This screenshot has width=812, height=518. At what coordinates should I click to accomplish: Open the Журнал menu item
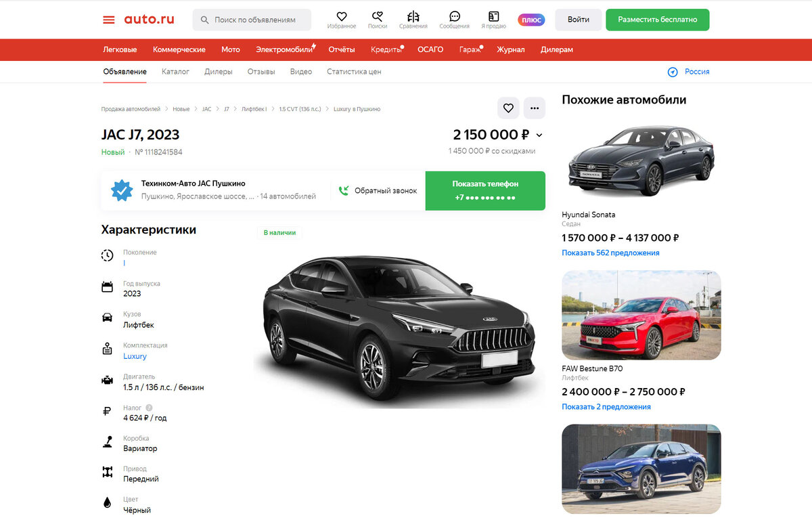tap(511, 49)
